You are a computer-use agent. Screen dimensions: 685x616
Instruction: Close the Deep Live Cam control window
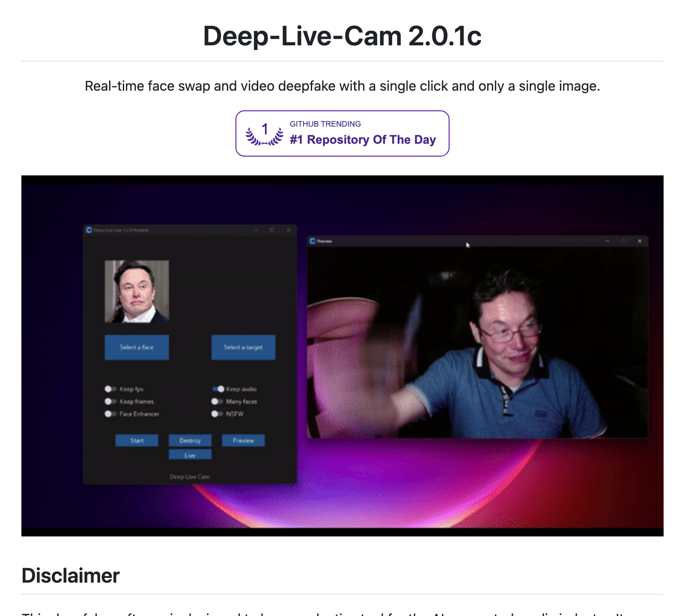pos(289,230)
